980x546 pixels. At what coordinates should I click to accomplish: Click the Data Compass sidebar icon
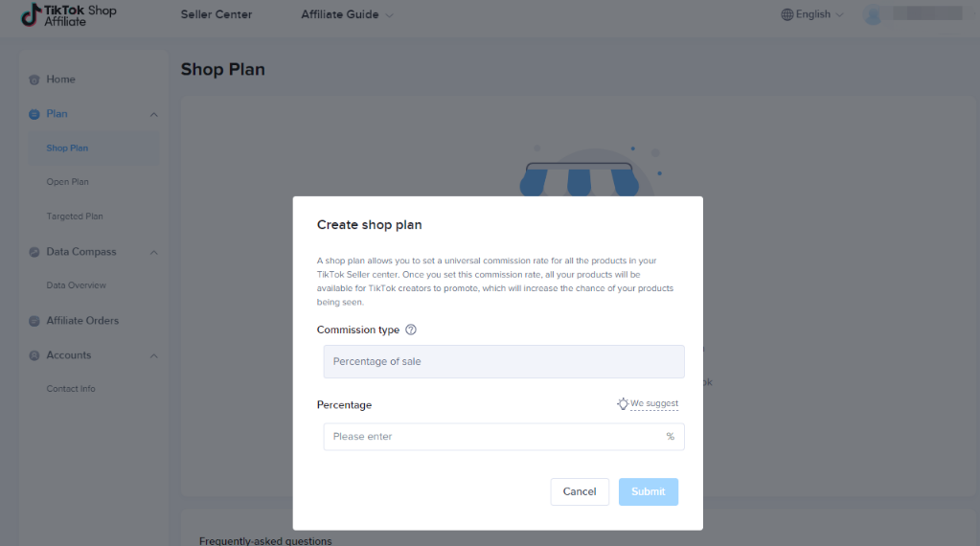(x=34, y=252)
